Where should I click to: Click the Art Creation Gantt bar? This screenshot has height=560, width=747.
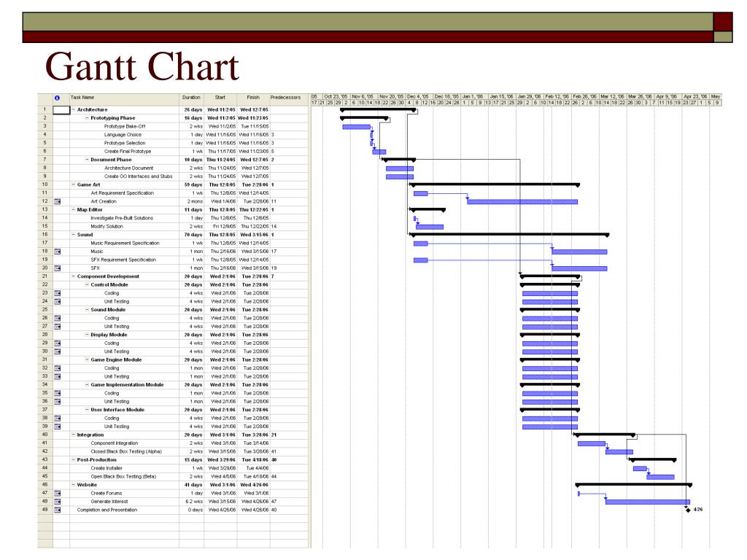point(522,202)
